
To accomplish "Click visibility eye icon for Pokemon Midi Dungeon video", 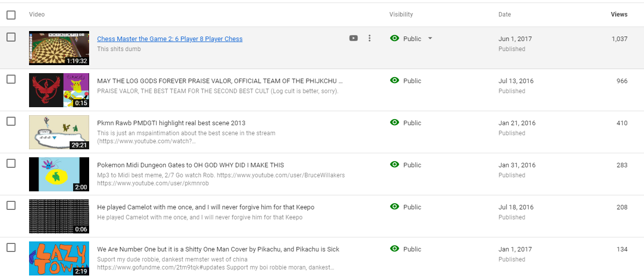I will [395, 165].
